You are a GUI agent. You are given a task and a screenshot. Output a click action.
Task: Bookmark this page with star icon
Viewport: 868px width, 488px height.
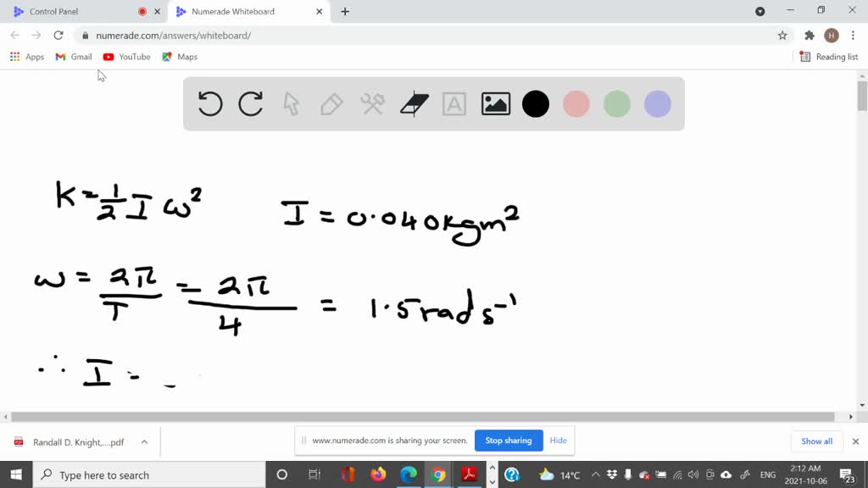[x=782, y=36]
